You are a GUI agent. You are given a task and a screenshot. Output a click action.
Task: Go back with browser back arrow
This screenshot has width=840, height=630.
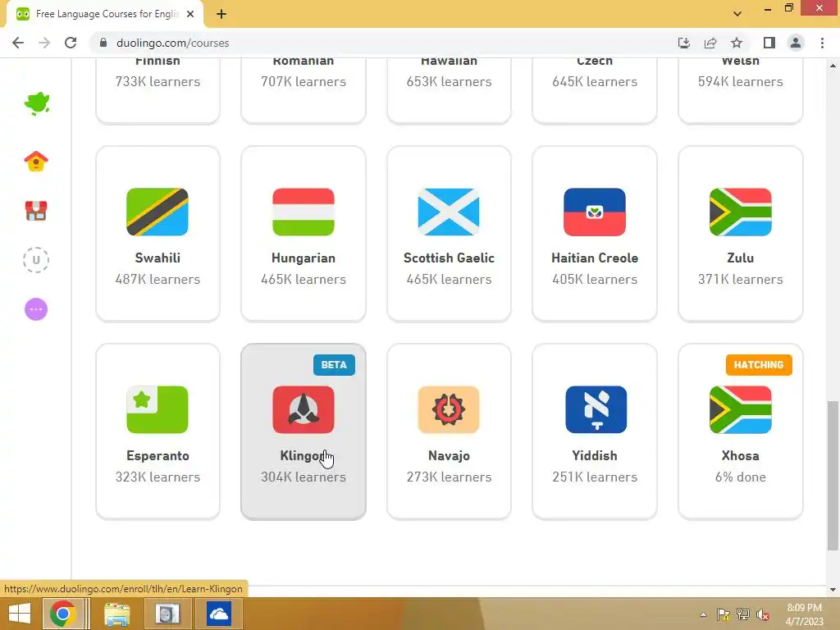pyautogui.click(x=18, y=43)
